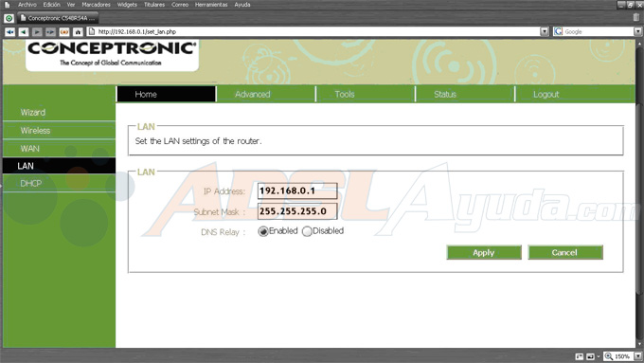The width and height of the screenshot is (644, 363).
Task: Click the Apply button
Action: (484, 252)
